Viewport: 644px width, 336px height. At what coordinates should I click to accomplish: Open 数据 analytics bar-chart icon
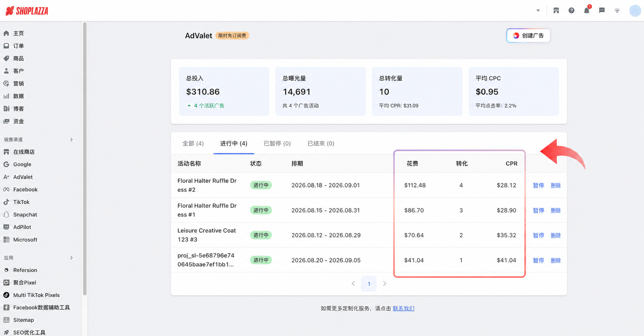6,96
